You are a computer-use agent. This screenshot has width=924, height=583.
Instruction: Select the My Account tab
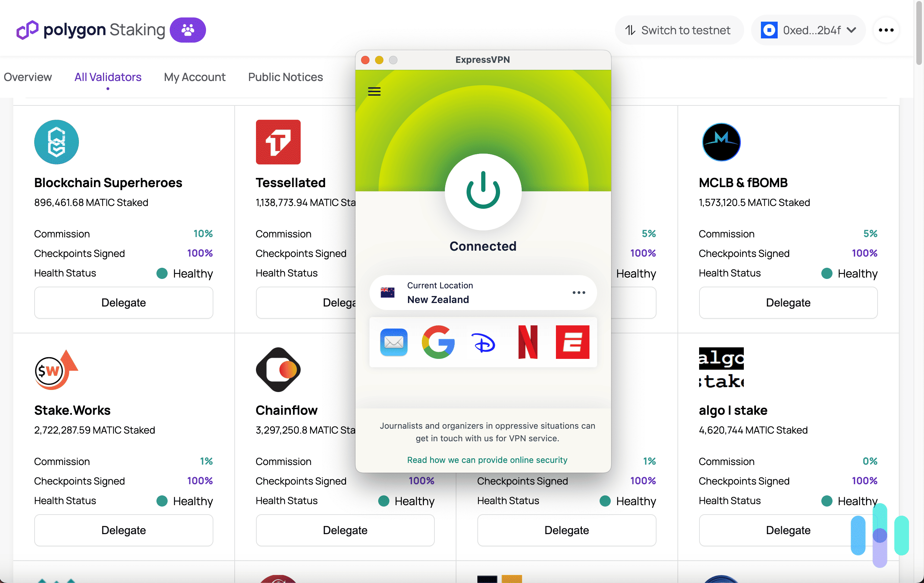point(195,76)
